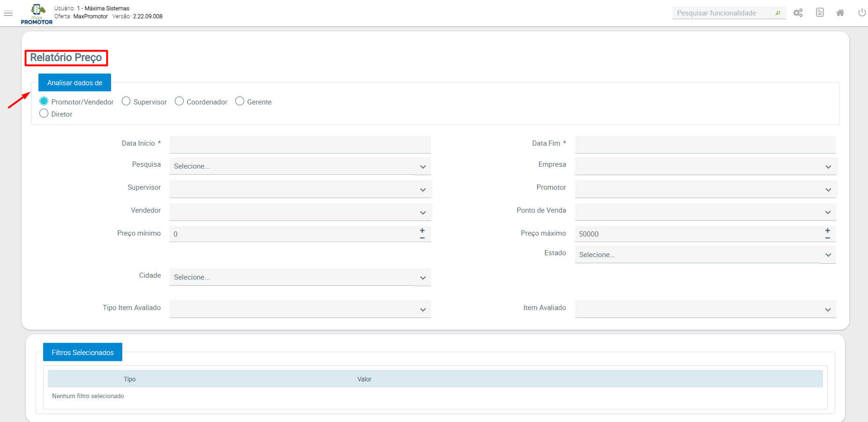868x422 pixels.
Task: Click the Data Início field
Action: tap(300, 145)
